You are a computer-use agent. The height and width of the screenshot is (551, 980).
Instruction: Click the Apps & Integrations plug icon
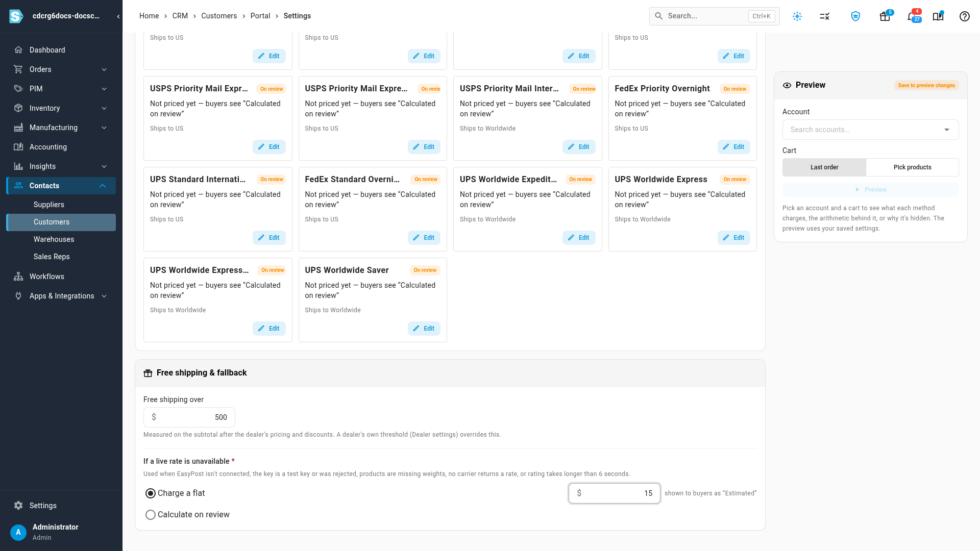coord(18,296)
